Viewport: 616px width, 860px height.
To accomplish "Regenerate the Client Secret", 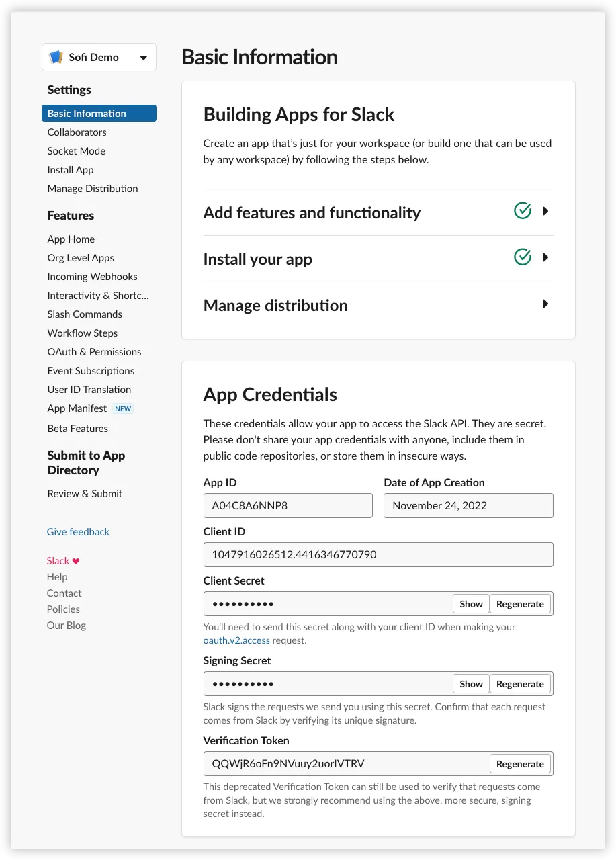I will click(520, 604).
